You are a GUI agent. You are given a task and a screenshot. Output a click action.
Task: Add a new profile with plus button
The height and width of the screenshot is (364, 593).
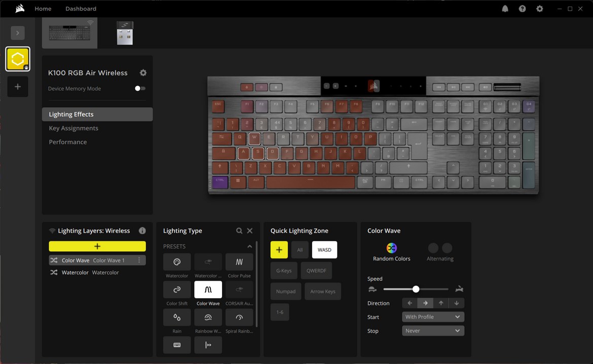pos(18,87)
